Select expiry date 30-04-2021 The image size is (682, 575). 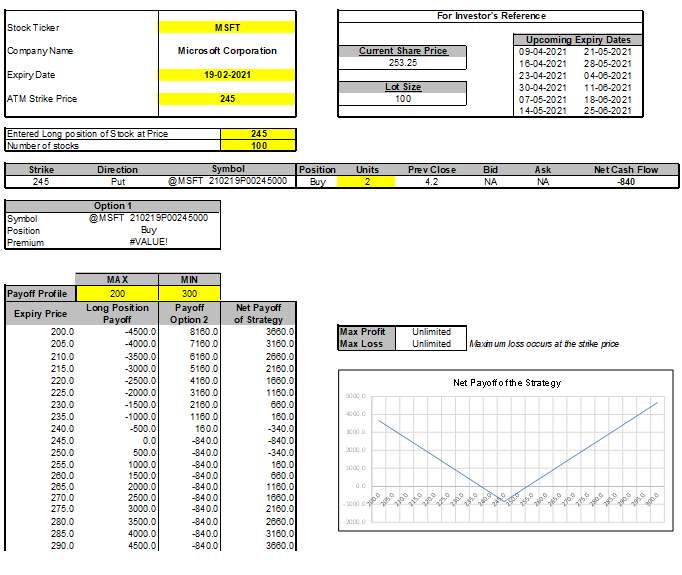pos(542,87)
